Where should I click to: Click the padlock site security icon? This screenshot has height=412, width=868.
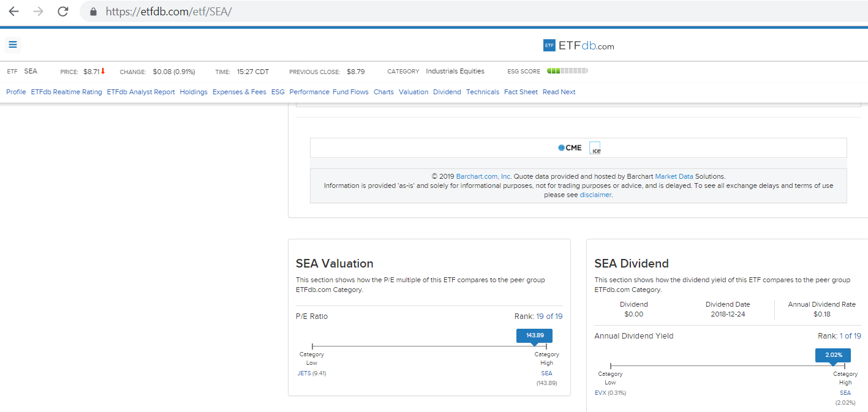pos(93,12)
